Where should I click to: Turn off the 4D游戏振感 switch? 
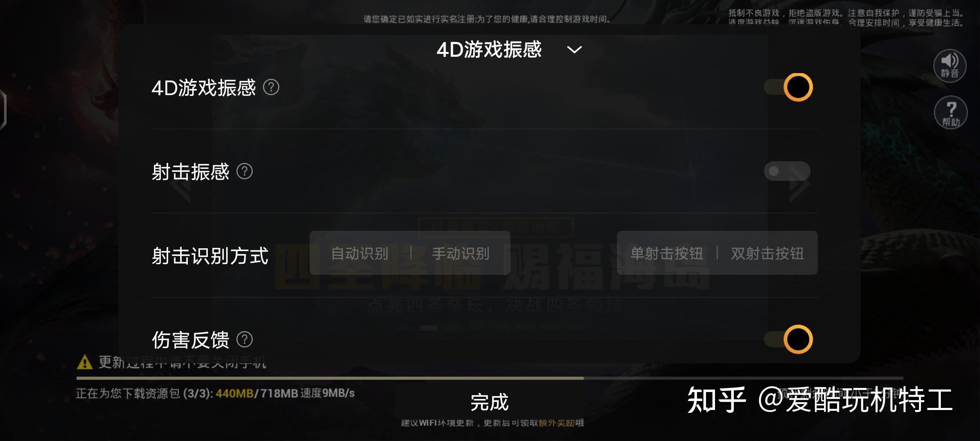788,87
